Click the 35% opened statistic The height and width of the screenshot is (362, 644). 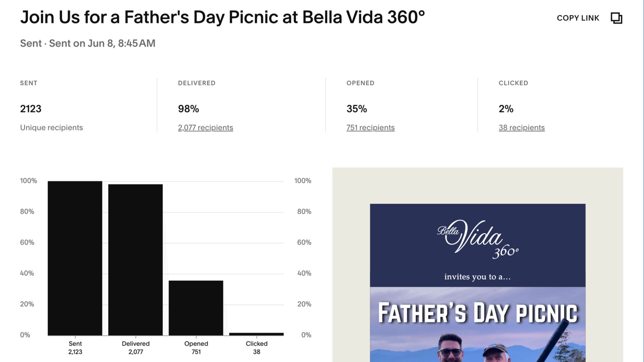(357, 109)
